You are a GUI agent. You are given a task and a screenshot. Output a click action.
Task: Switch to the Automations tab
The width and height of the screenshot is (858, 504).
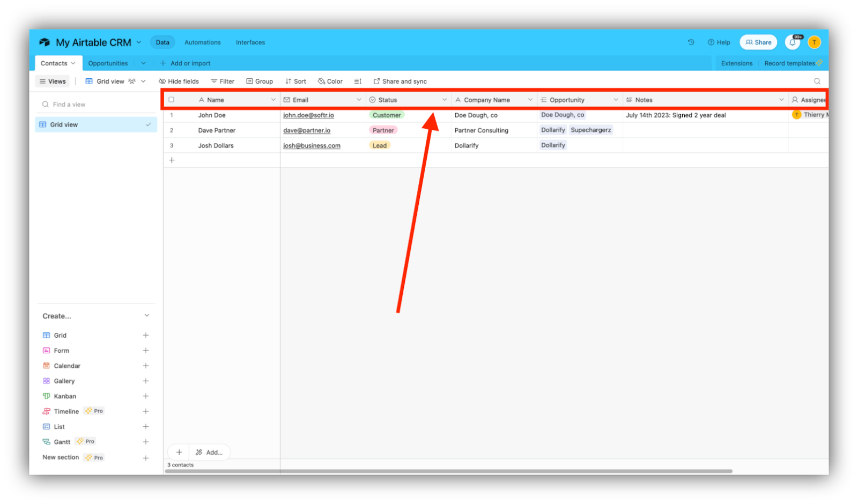click(x=202, y=42)
